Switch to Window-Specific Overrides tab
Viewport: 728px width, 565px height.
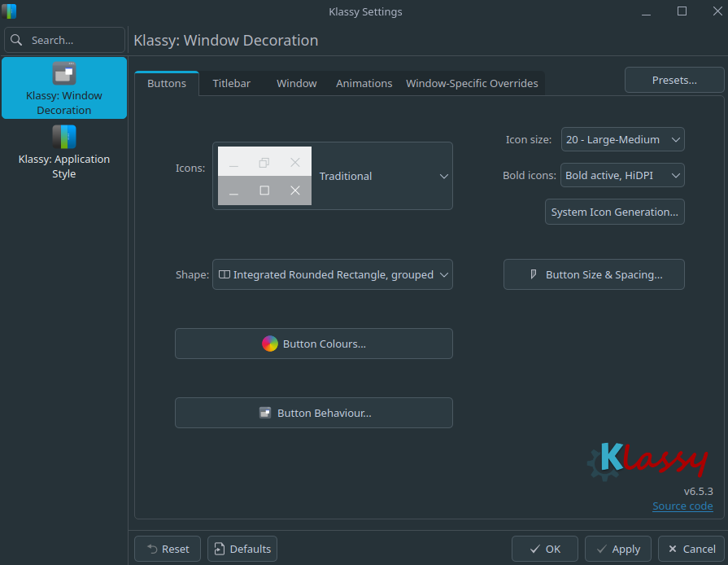point(472,84)
